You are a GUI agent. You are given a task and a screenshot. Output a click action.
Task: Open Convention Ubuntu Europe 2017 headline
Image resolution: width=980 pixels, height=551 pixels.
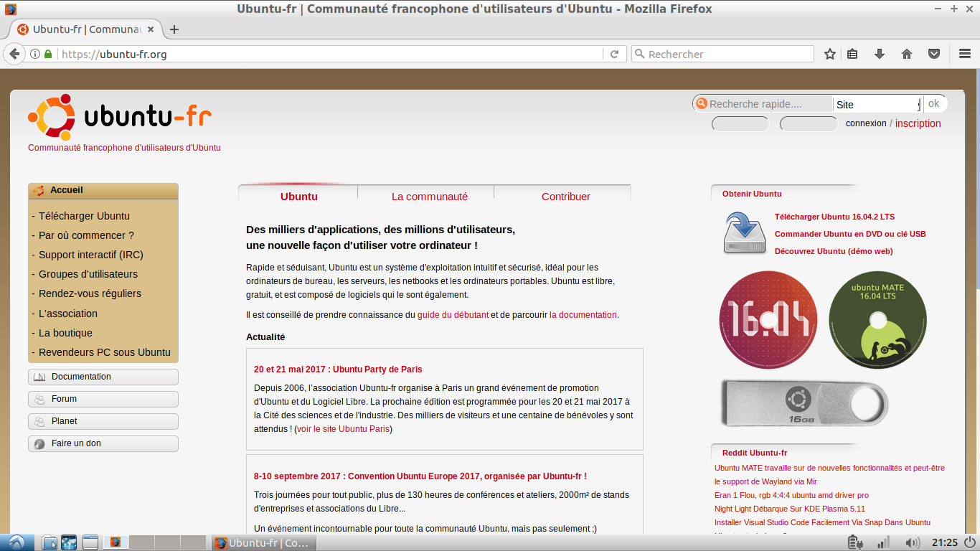coord(420,476)
